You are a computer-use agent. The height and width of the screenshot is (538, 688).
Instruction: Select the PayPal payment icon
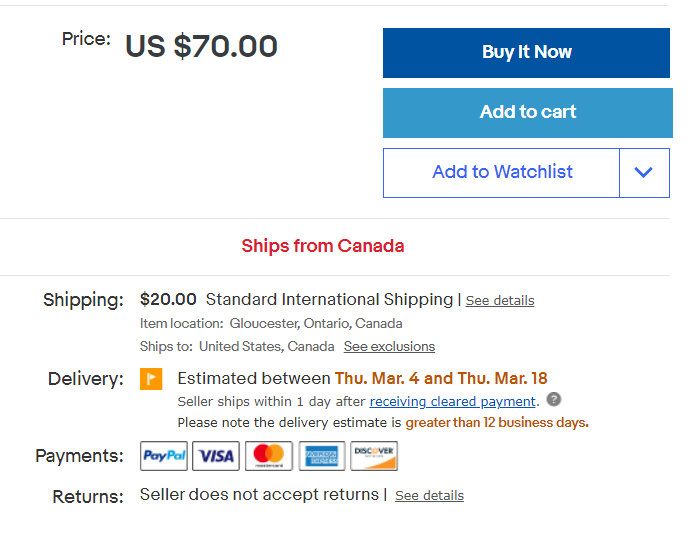point(164,456)
